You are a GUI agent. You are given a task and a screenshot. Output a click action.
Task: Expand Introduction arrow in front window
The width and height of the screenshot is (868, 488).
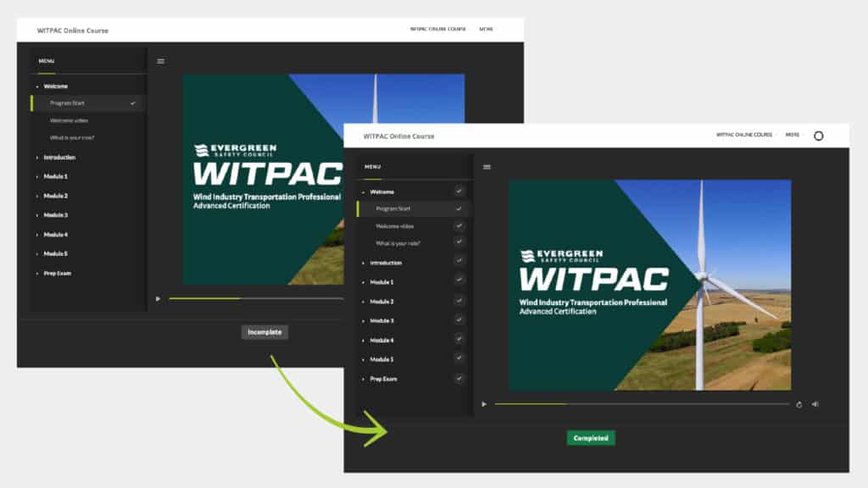tap(363, 263)
